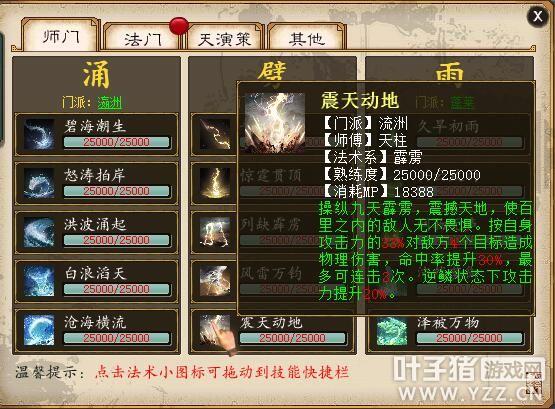Click the 震天动地 proficiency bar
Viewport: 555px width, 409px height.
293,338
